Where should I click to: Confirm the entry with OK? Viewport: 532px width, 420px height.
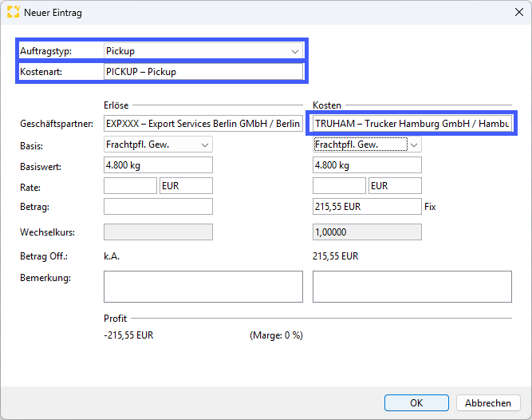pyautogui.click(x=416, y=403)
